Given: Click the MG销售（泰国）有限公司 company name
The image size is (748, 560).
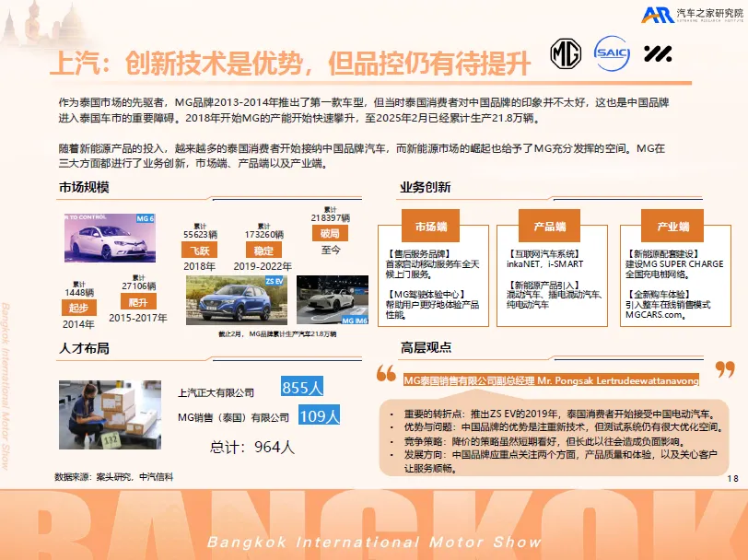Looking at the screenshot, I should pos(233,417).
